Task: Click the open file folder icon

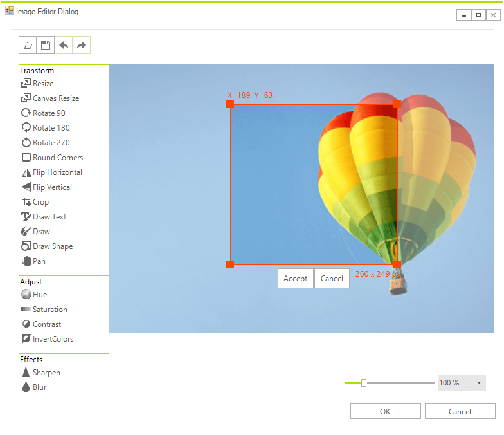Action: (28, 45)
